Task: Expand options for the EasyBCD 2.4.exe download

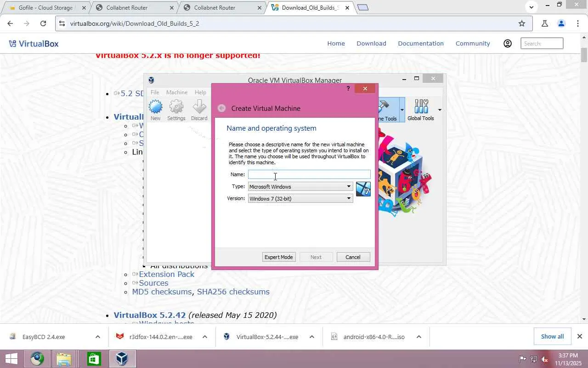Action: [97, 337]
